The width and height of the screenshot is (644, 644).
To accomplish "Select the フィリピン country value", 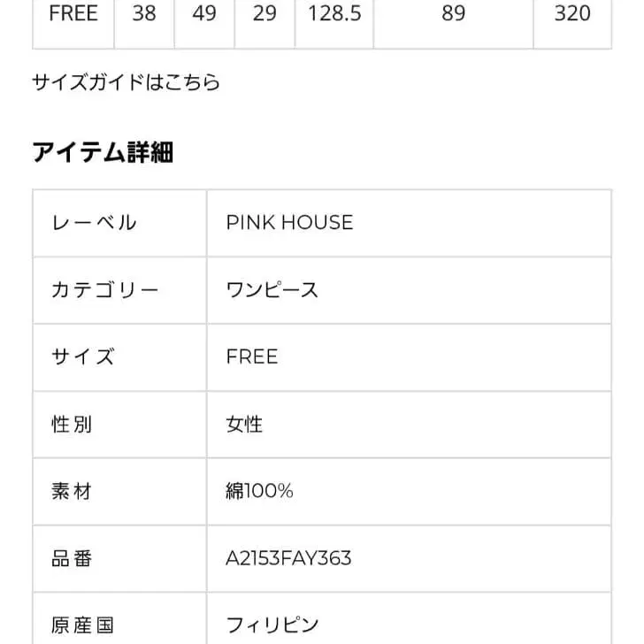I will 272,625.
